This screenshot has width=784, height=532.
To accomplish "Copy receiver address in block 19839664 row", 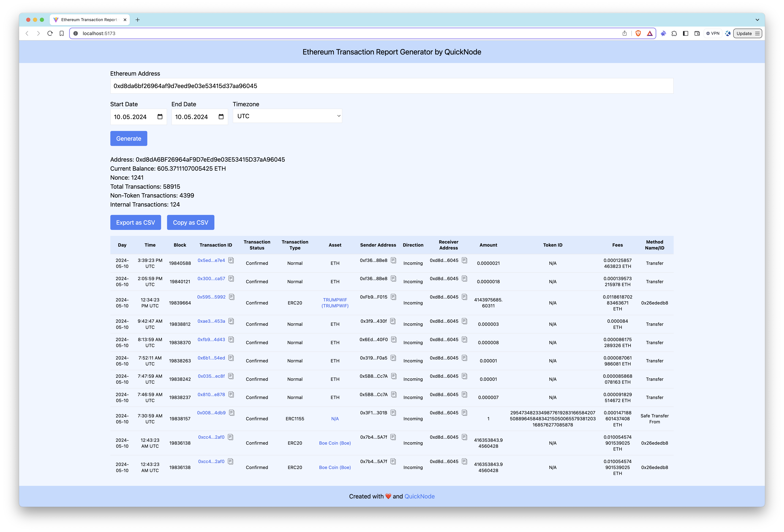I will (x=465, y=297).
